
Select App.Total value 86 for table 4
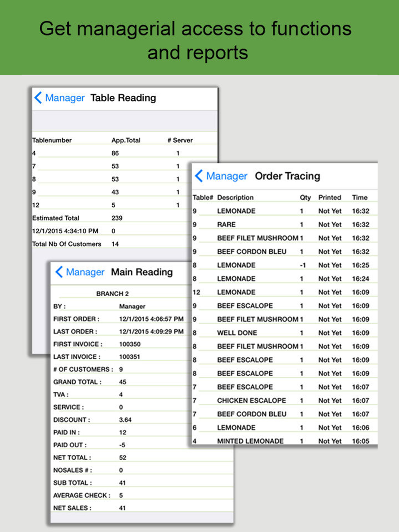pos(115,153)
